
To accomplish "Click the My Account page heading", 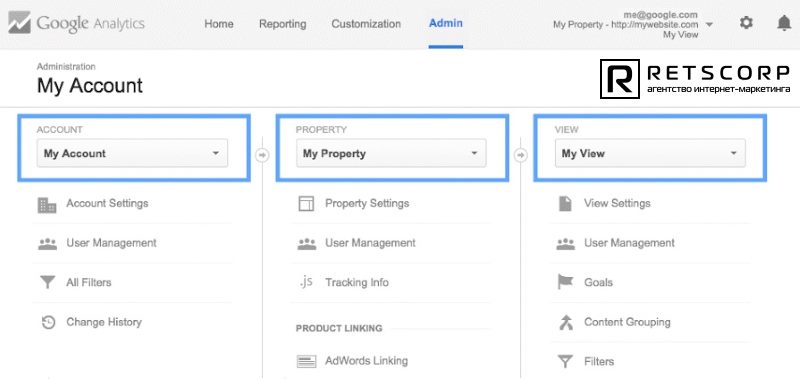I will [x=90, y=86].
